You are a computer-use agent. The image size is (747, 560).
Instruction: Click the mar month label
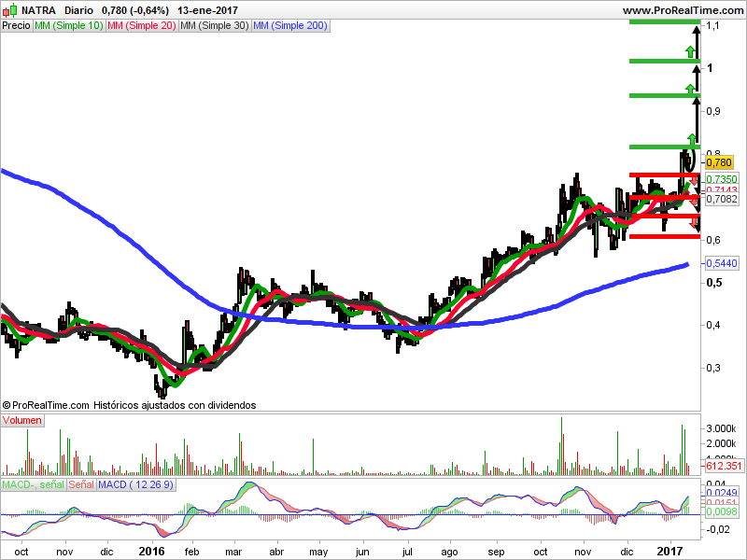(233, 552)
